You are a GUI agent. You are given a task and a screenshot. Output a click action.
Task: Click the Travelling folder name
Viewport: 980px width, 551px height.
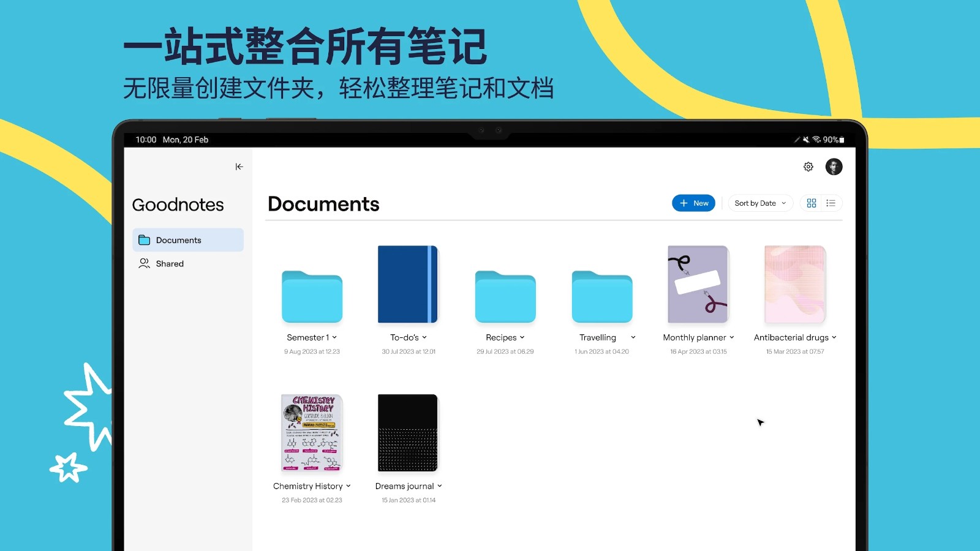598,337
